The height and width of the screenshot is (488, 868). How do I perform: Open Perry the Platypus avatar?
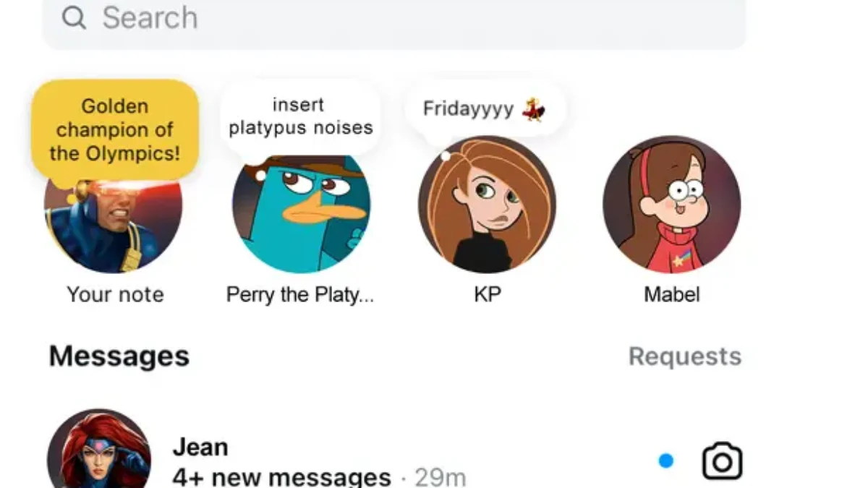pyautogui.click(x=301, y=210)
